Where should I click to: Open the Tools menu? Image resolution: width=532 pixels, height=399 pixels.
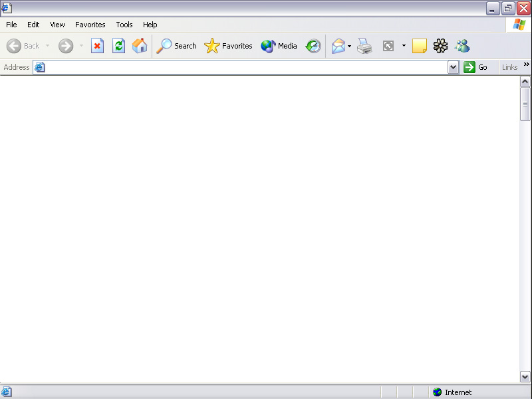coord(124,25)
